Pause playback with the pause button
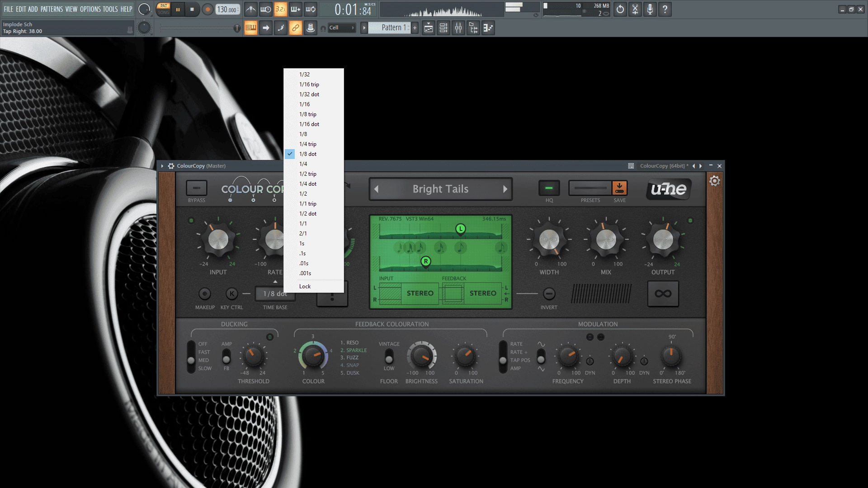868x488 pixels. [x=178, y=9]
